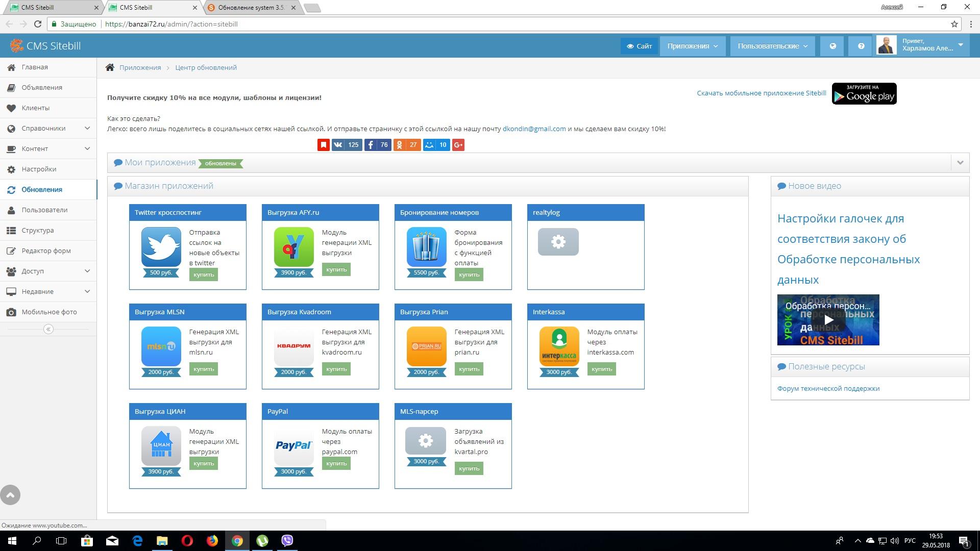The image size is (980, 551).
Task: Open Приложения breadcrumb link
Action: point(140,67)
